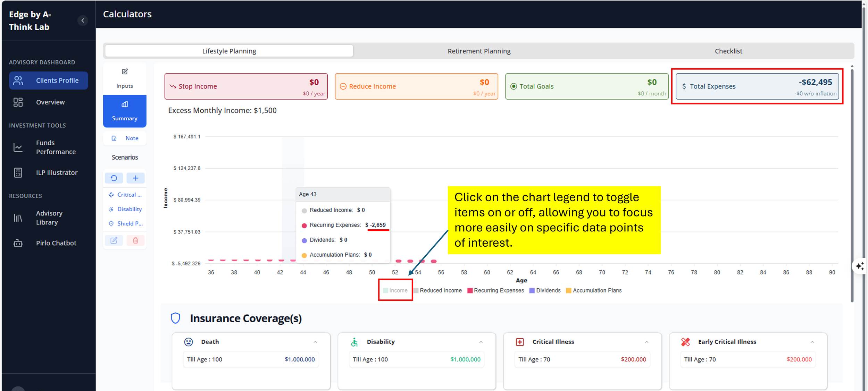The image size is (868, 391).
Task: Switch to the Retirement Planning tab
Action: [x=479, y=51]
